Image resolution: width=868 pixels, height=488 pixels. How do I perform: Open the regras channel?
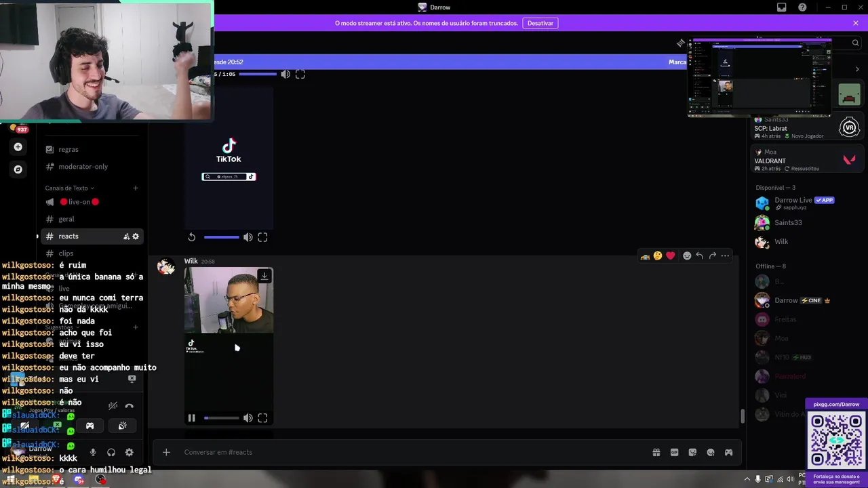coord(68,150)
